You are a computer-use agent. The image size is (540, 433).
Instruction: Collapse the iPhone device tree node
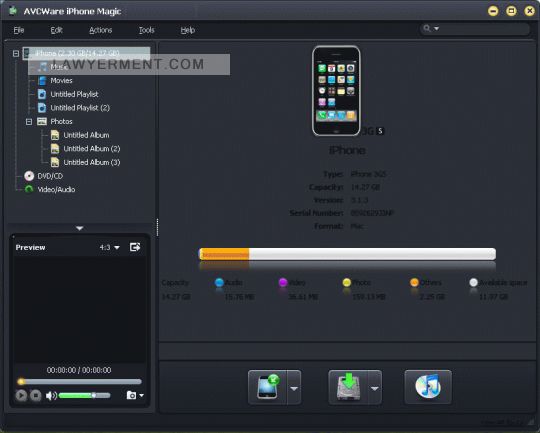[16, 53]
